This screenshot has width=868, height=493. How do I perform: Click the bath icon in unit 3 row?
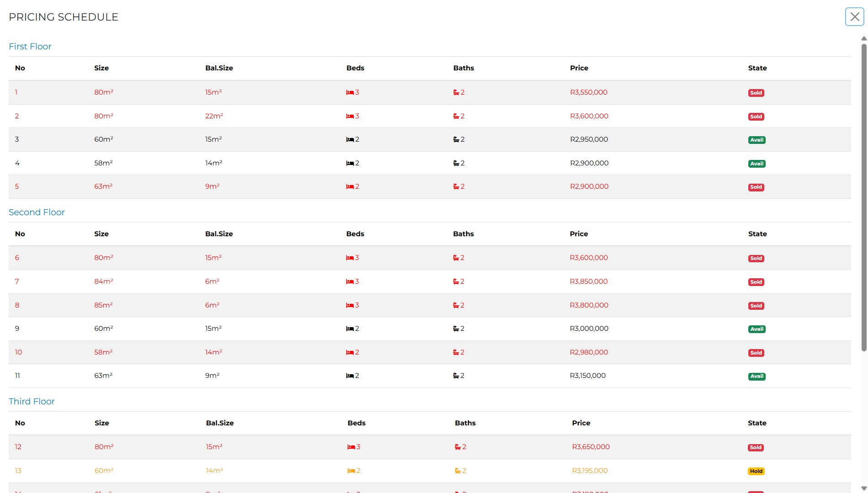[x=456, y=140]
